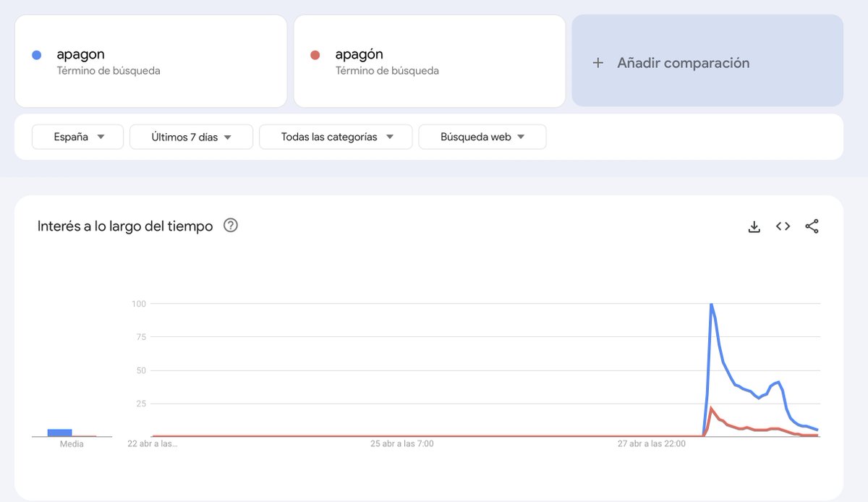Screen dimensions: 868x502
Task: Open the embed code icon for the chart
Action: click(783, 226)
